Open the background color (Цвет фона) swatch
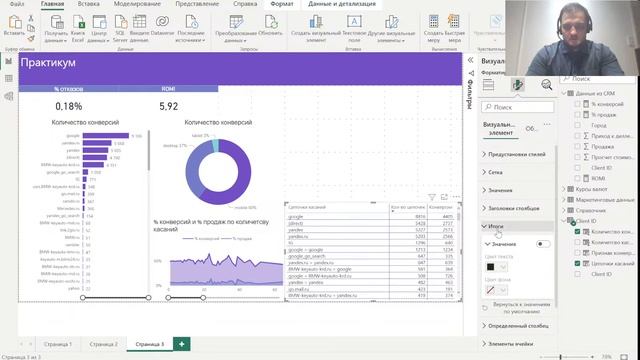The height and width of the screenshot is (360, 640). 496,290
